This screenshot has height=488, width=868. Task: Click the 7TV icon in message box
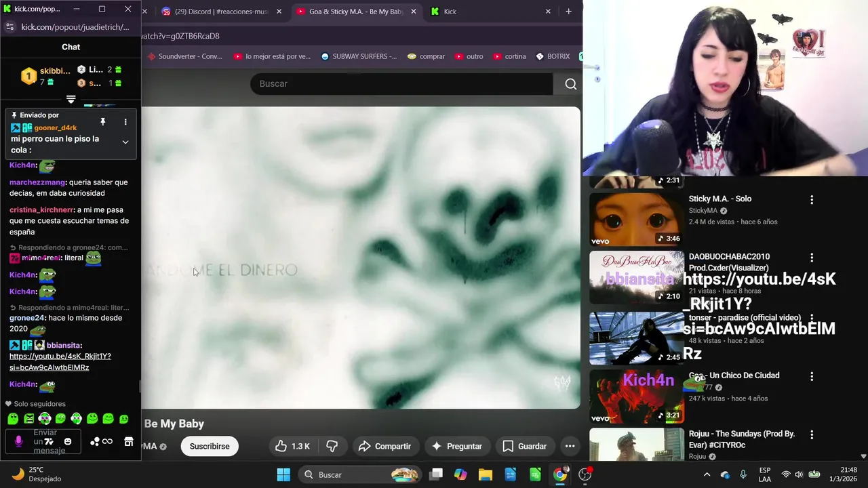click(49, 442)
